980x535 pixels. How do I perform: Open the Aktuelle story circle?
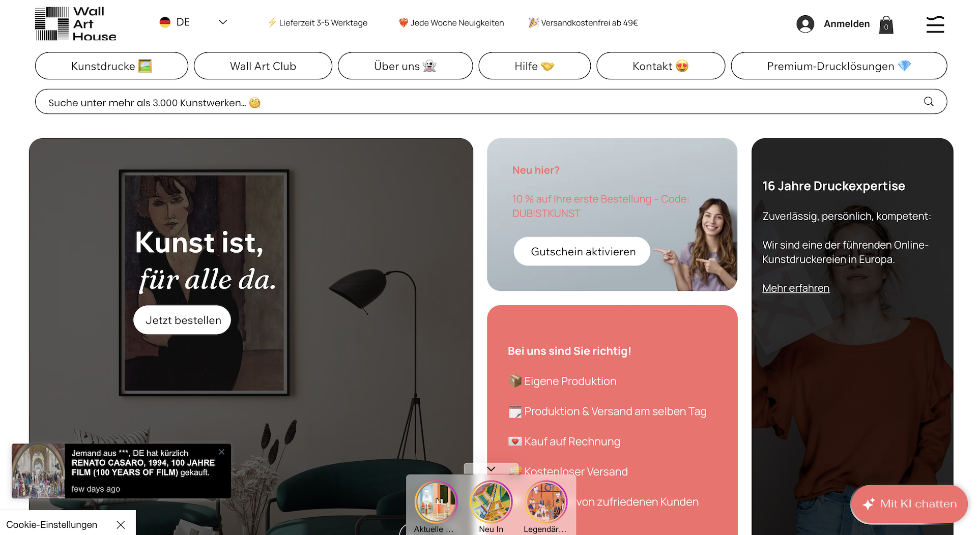pyautogui.click(x=436, y=502)
